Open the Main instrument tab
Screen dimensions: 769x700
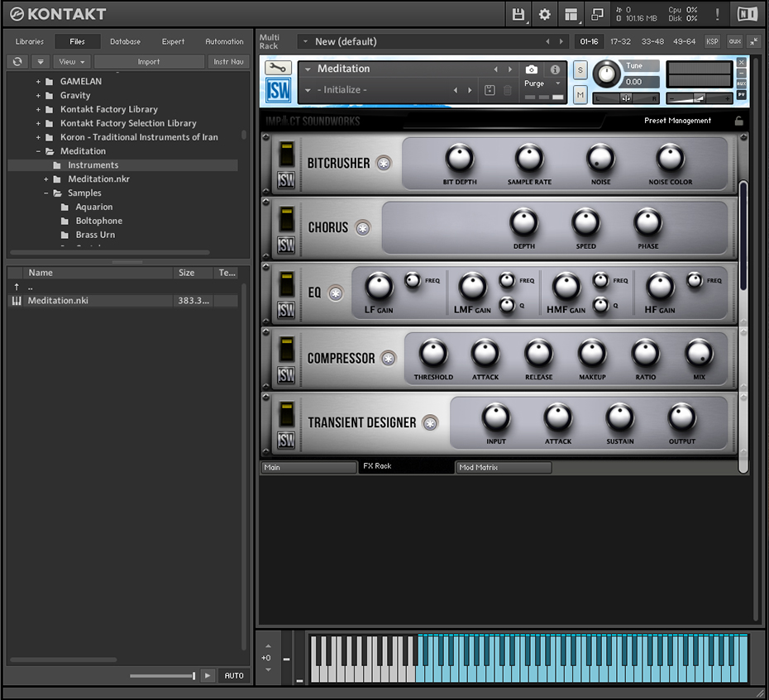pyautogui.click(x=308, y=467)
